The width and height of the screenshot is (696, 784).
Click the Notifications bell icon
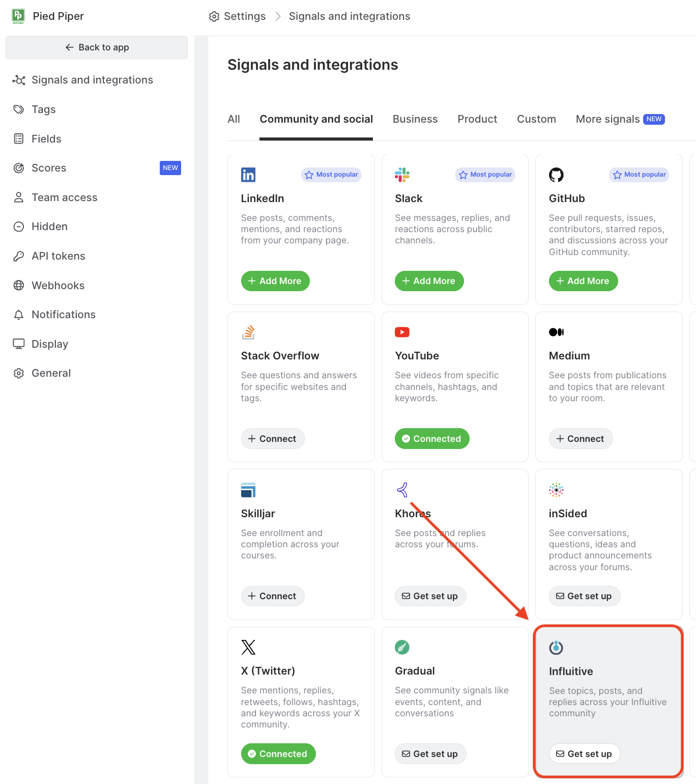(19, 315)
